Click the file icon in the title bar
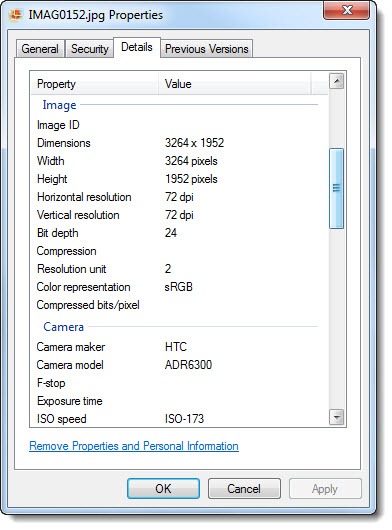 point(16,15)
